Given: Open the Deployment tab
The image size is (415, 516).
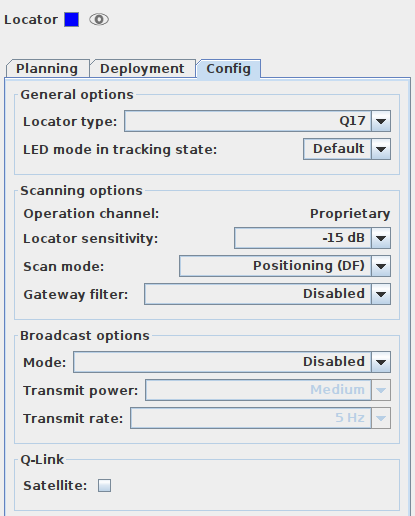Looking at the screenshot, I should pos(142,69).
